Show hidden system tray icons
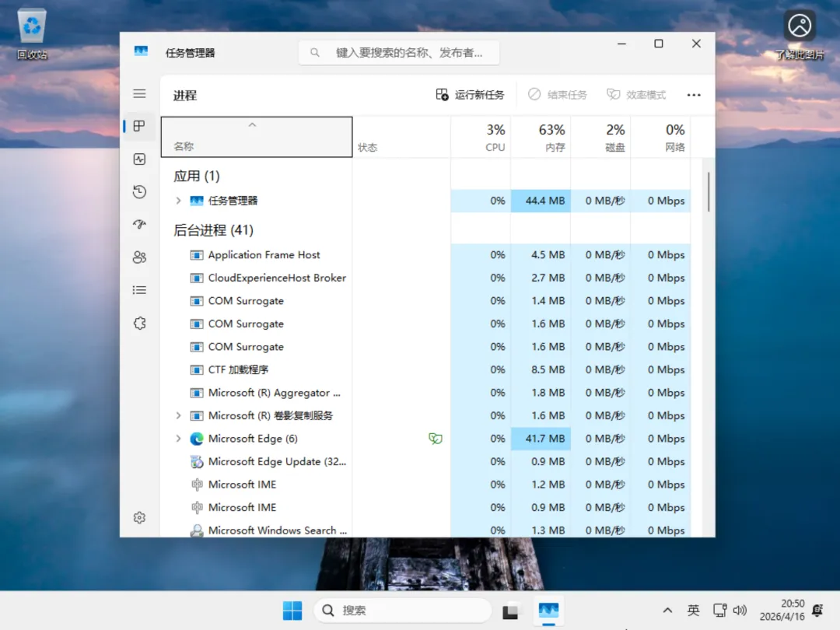The height and width of the screenshot is (630, 840). point(667,611)
